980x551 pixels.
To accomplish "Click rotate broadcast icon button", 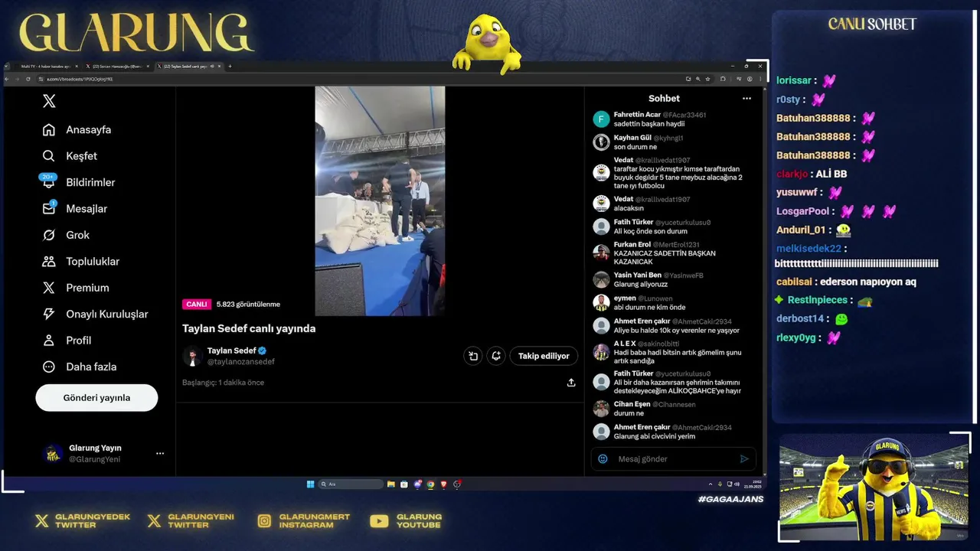I will pos(473,356).
